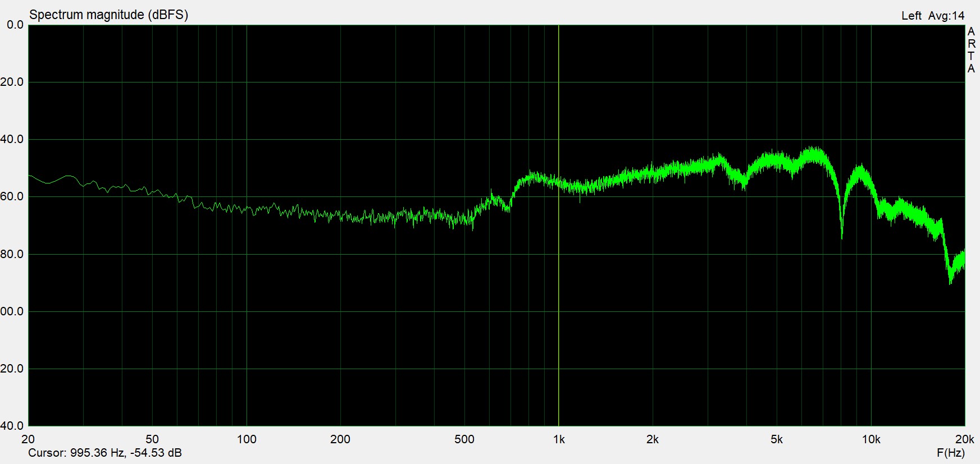The image size is (980, 464).
Task: Click the '1k' frequency axis label
Action: tap(559, 439)
